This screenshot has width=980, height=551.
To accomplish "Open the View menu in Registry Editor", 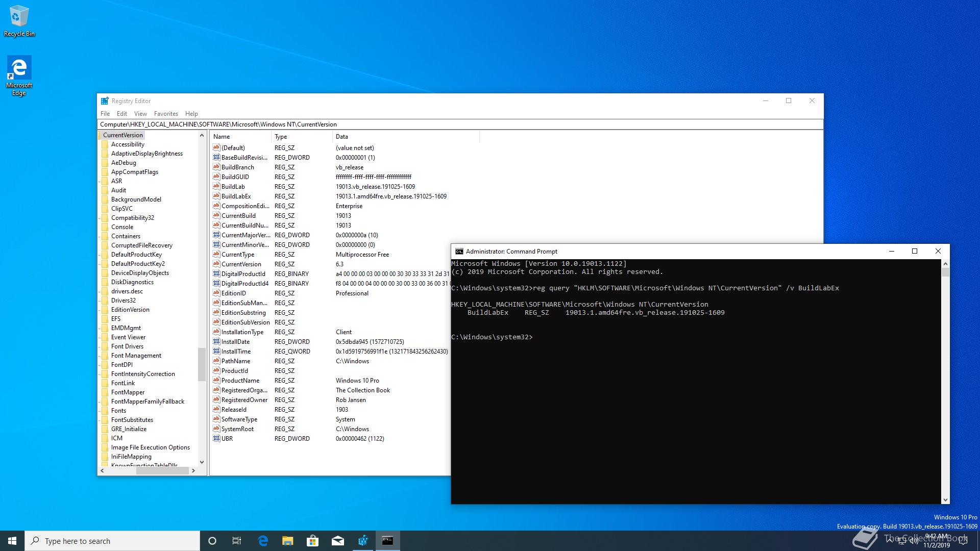I will 140,114.
